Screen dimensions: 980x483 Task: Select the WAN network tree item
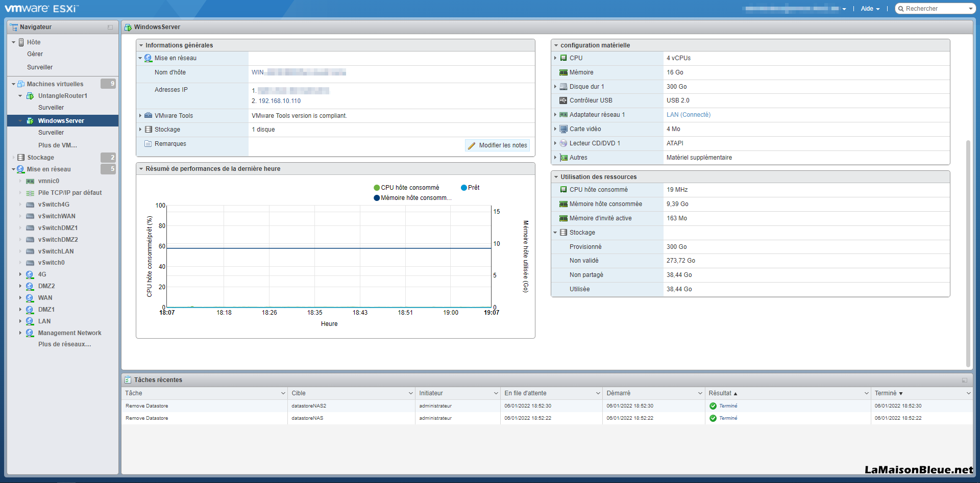45,298
